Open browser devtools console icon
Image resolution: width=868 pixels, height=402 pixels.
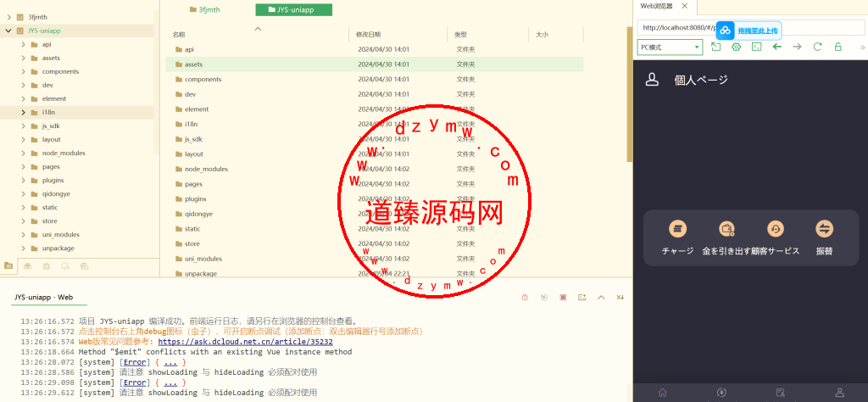pyautogui.click(x=757, y=47)
